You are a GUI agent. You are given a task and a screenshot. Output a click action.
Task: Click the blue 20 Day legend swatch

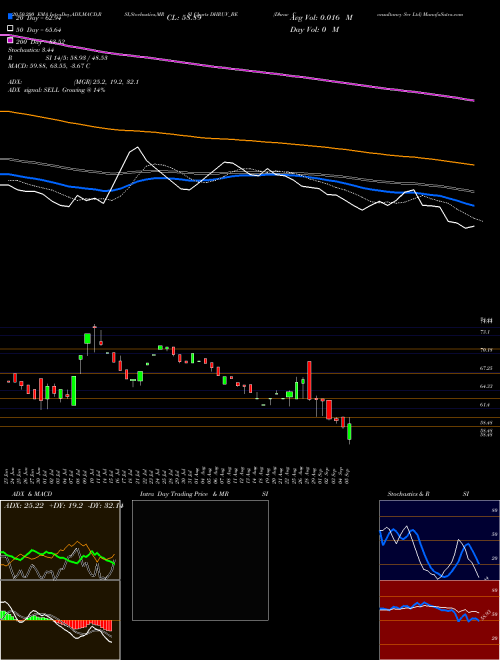point(11,18)
